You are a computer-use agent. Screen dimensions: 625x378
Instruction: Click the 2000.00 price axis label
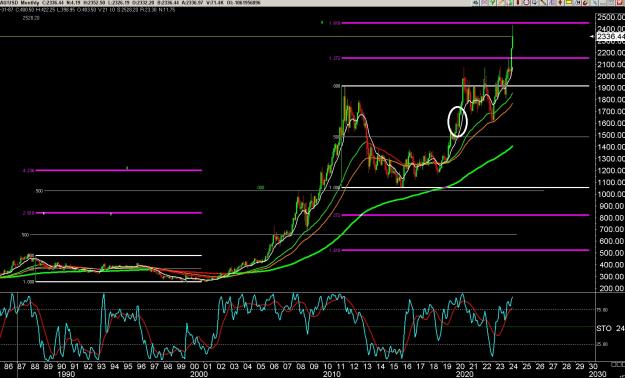(x=611, y=76)
